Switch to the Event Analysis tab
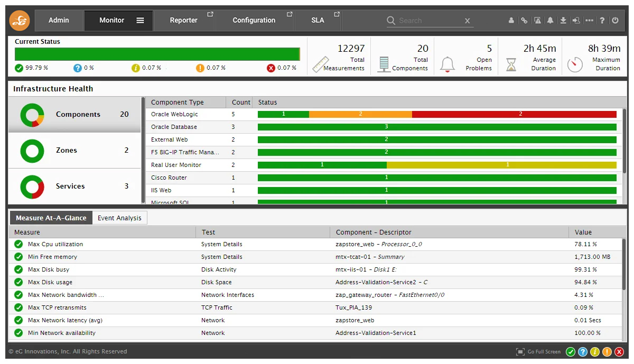The image size is (634, 364). coord(119,218)
